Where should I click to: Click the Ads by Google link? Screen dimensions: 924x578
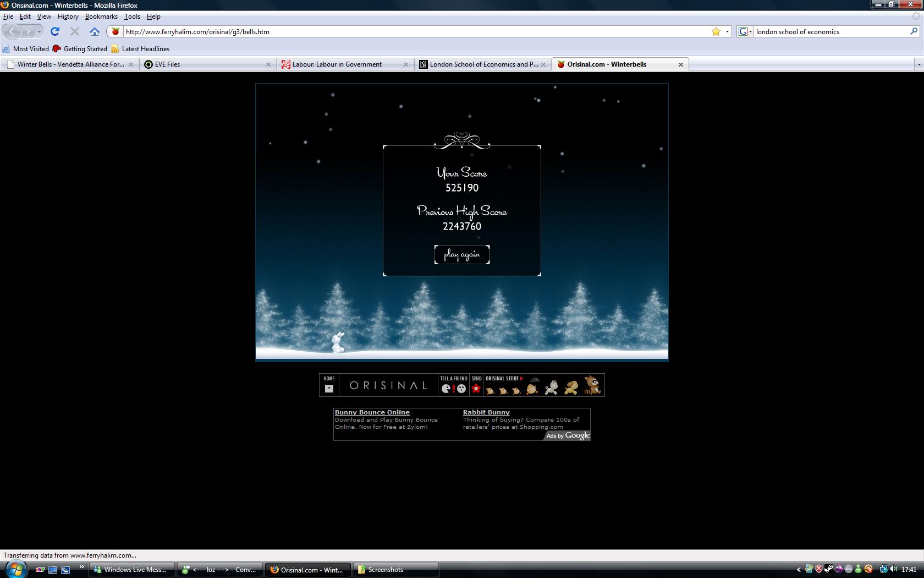tap(568, 435)
